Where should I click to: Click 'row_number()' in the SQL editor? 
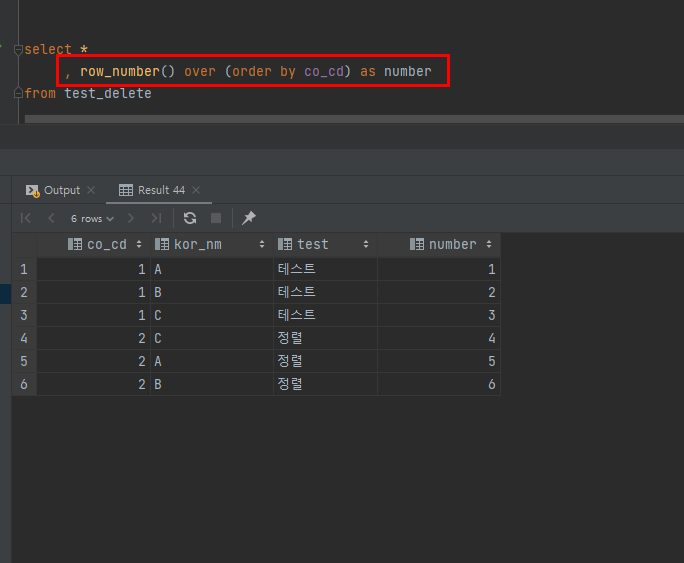click(127, 71)
